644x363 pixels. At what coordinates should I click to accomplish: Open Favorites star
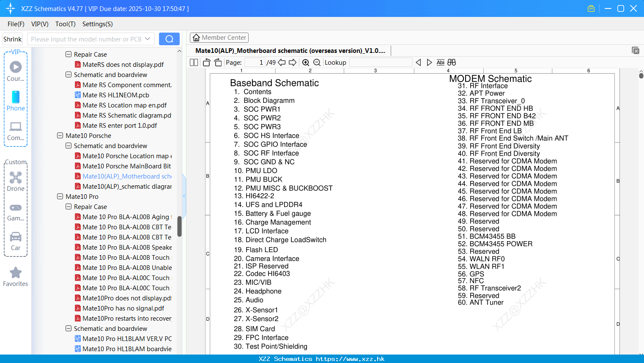click(x=16, y=277)
